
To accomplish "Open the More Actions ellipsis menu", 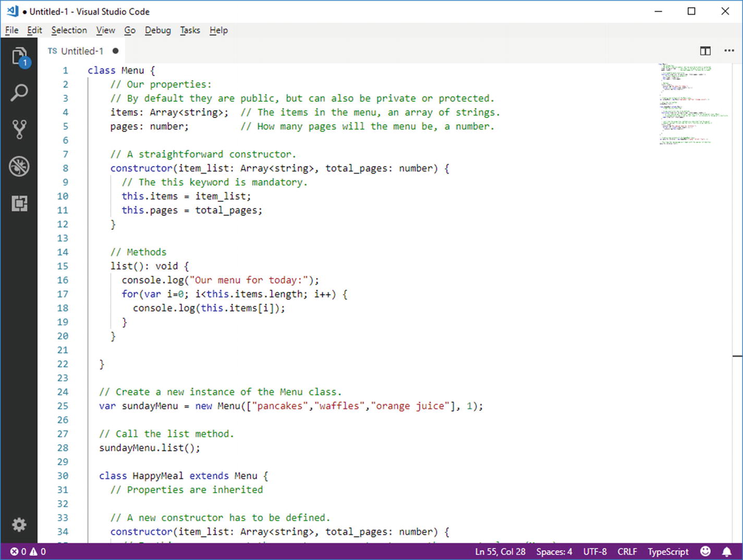I will click(729, 51).
